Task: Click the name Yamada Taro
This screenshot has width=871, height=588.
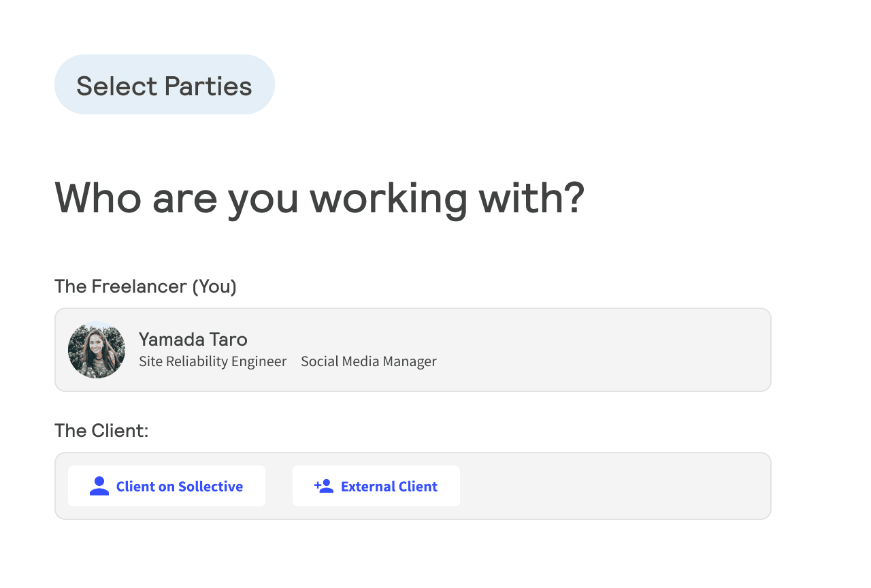Action: (193, 339)
